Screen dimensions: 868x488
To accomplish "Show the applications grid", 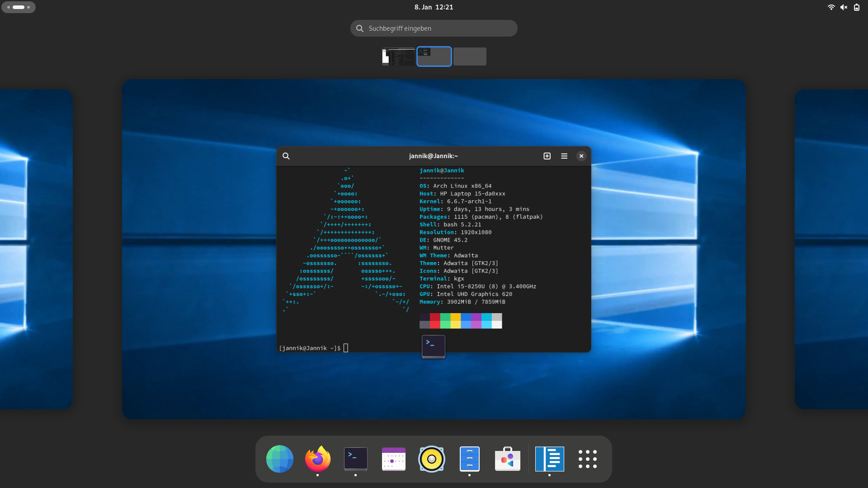I will [x=588, y=459].
